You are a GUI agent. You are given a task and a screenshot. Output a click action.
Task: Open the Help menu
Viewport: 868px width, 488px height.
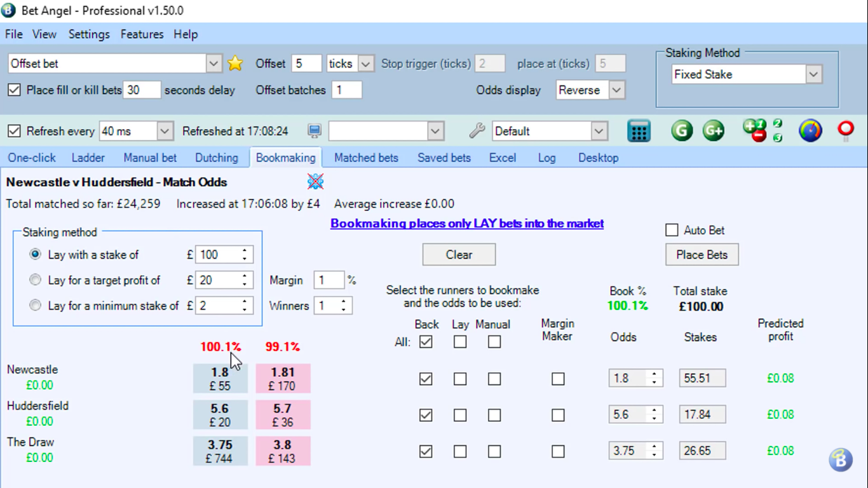click(186, 34)
